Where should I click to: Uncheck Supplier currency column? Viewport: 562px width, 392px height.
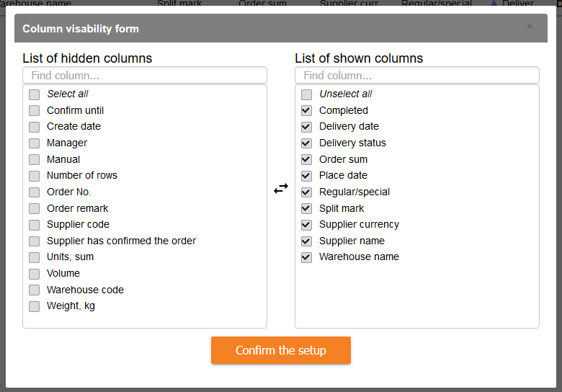tap(307, 225)
